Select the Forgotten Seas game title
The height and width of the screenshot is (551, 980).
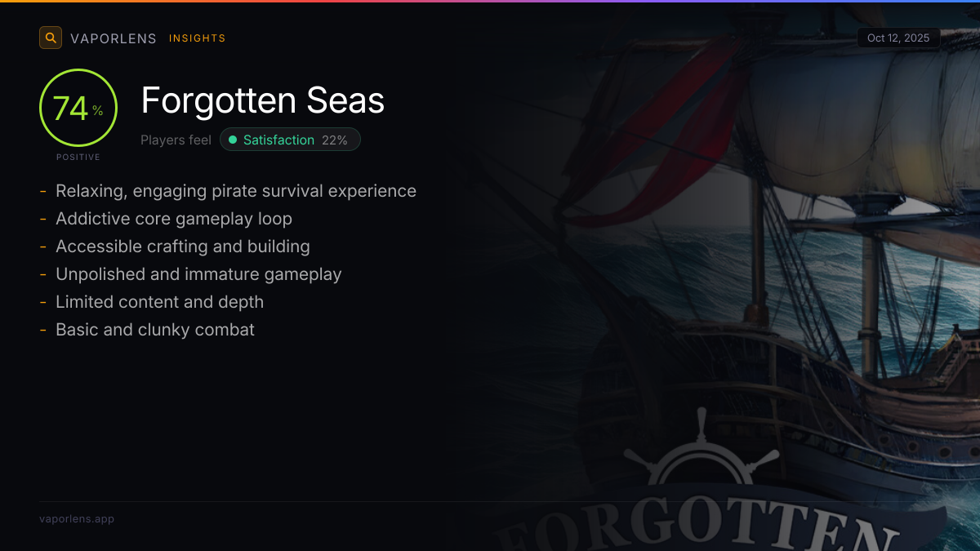tap(262, 100)
